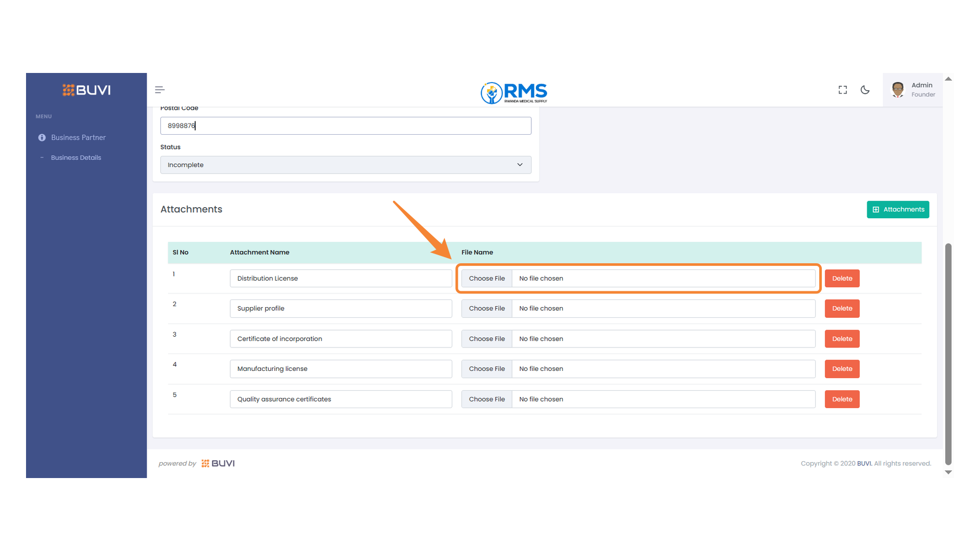The width and height of the screenshot is (980, 551).
Task: Open the Status dropdown showing Incomplete
Action: pyautogui.click(x=346, y=165)
